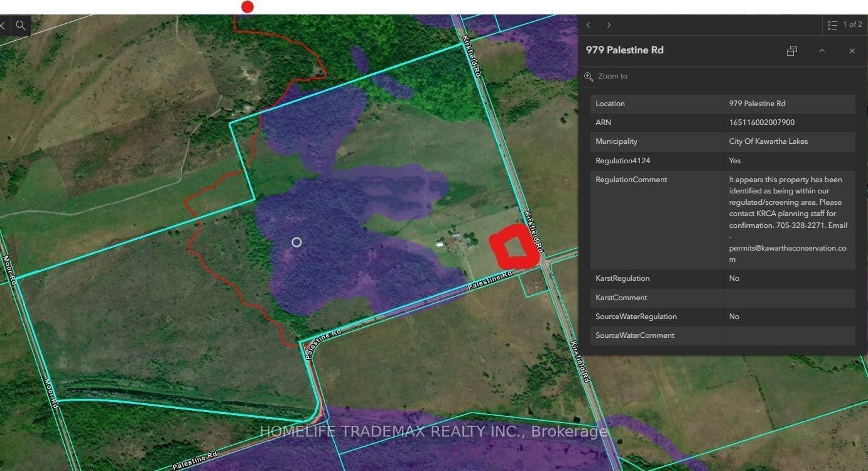Collapse the popup with the chevron
868x471 pixels.
click(822, 51)
